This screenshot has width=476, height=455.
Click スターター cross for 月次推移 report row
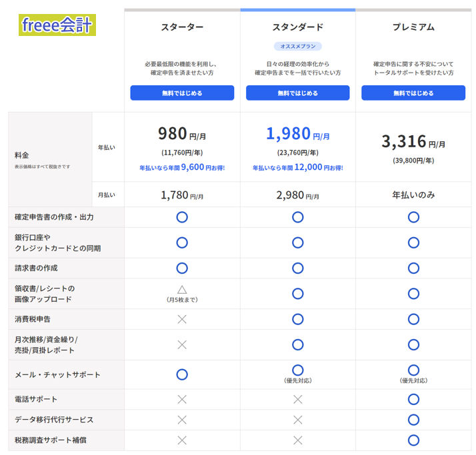pos(182,344)
